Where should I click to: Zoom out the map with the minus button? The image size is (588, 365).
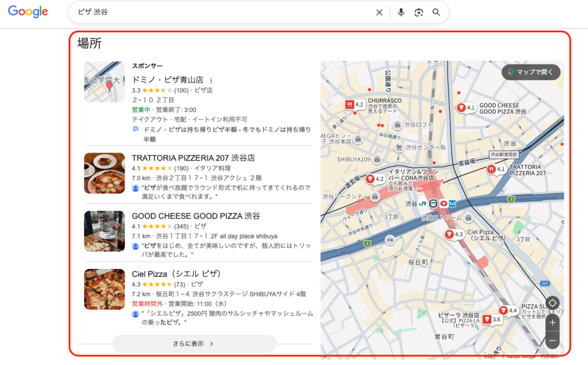552,341
